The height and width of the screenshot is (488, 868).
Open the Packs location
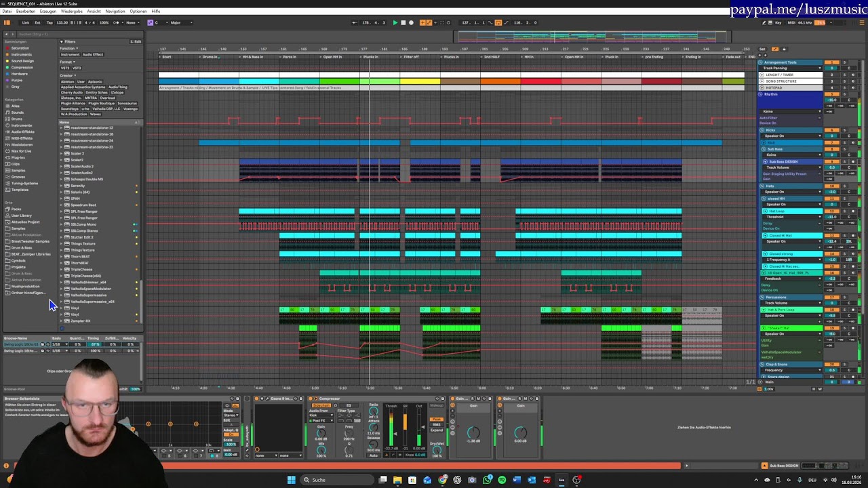16,209
